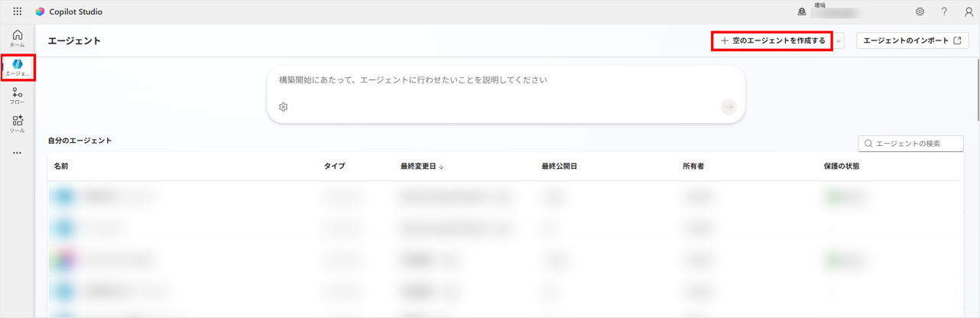Image resolution: width=980 pixels, height=318 pixels.
Task: Open the user account profile icon
Action: pyautogui.click(x=969, y=12)
